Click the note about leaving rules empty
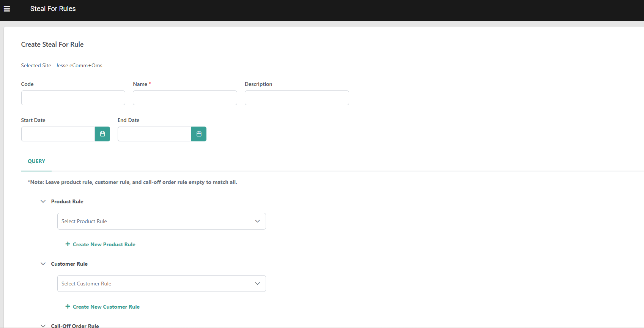 (132, 182)
